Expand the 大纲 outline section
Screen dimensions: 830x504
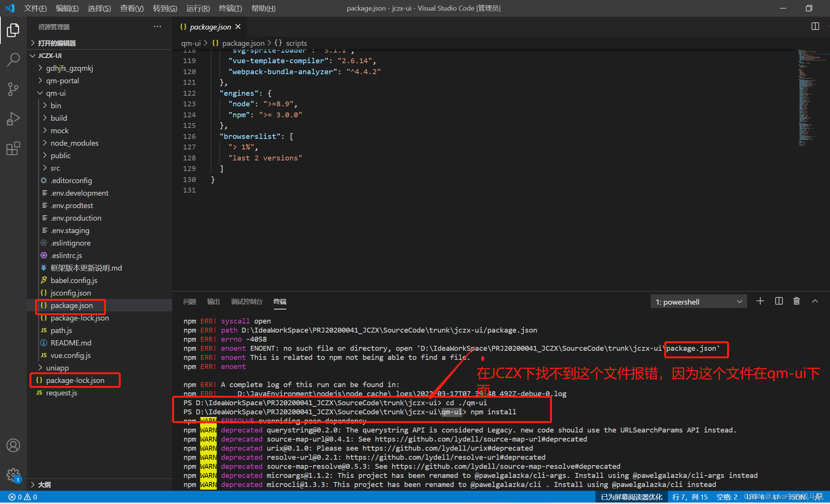click(44, 485)
